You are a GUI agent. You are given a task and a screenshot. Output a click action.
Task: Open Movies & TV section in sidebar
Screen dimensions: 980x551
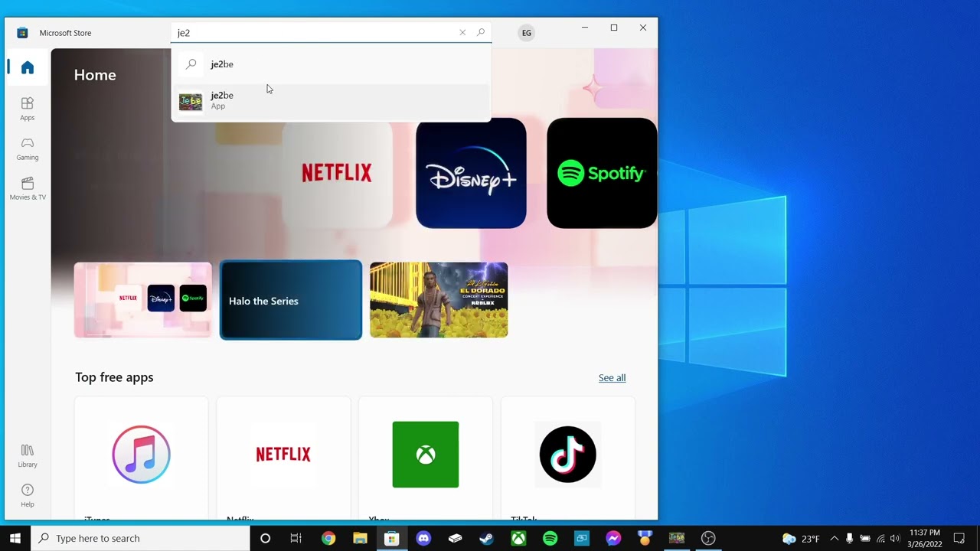pos(28,188)
